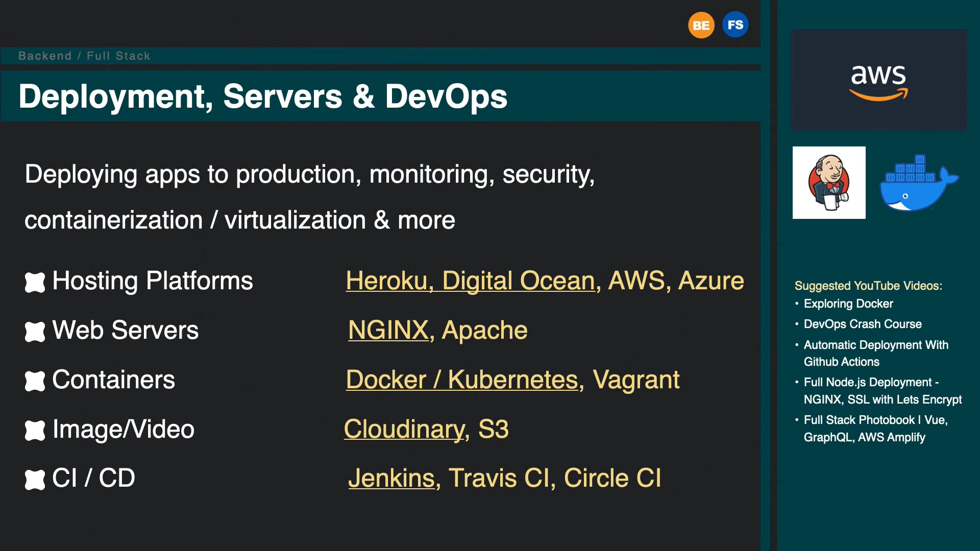980x551 pixels.
Task: Open the Heroku, Digital Ocean underlined link
Action: coord(470,281)
